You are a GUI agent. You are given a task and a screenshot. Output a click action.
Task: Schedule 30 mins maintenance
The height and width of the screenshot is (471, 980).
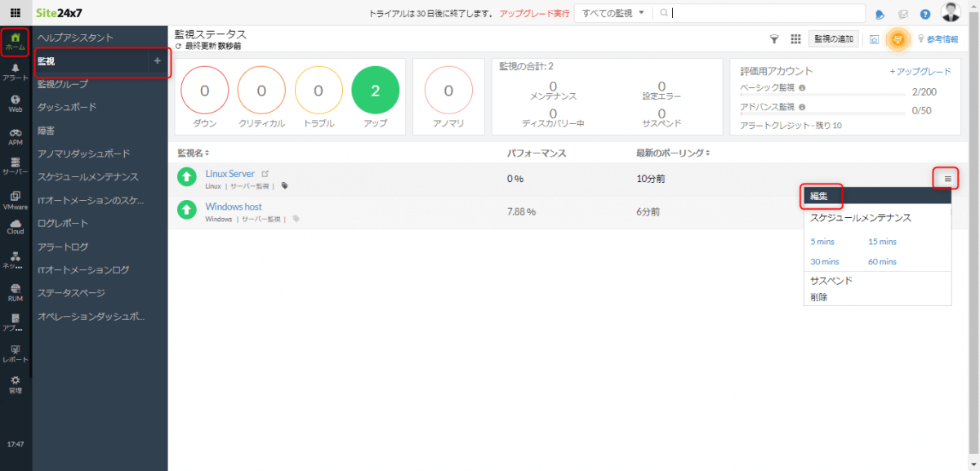(x=825, y=262)
